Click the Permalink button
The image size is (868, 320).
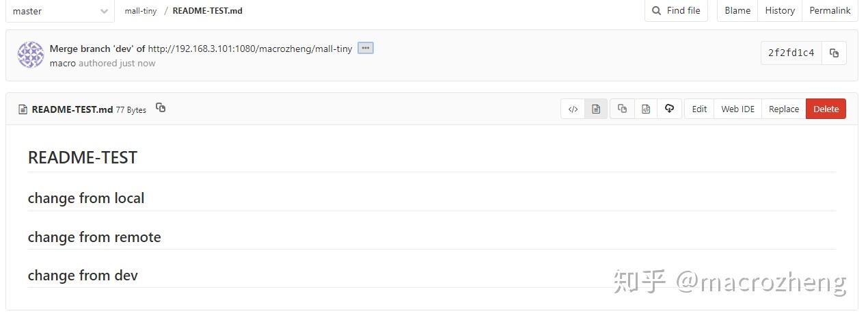pyautogui.click(x=830, y=11)
